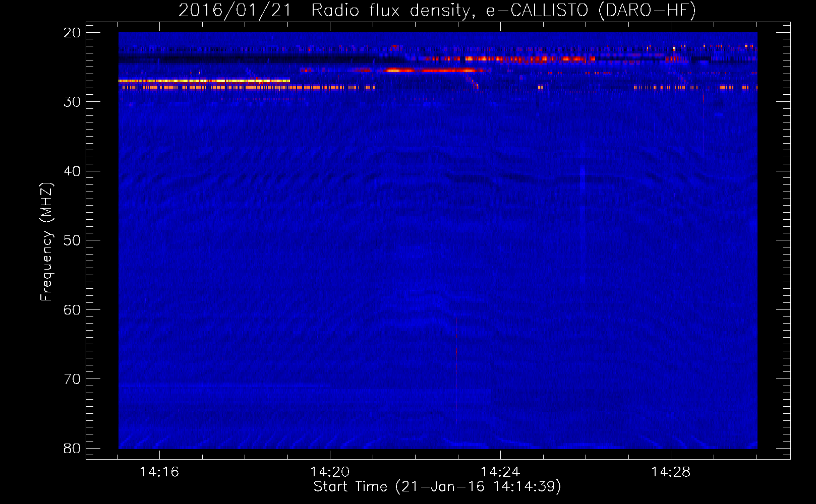Screen dimensions: 816x504
Task: Select the 'Frequency (MHZ)' axis label
Action: 46,242
